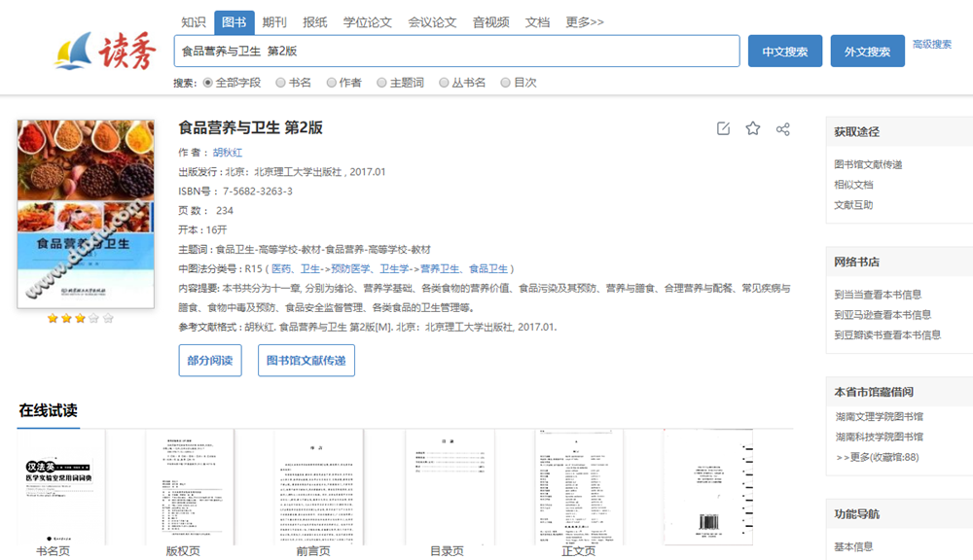Select the 目次 search option

pyautogui.click(x=506, y=83)
